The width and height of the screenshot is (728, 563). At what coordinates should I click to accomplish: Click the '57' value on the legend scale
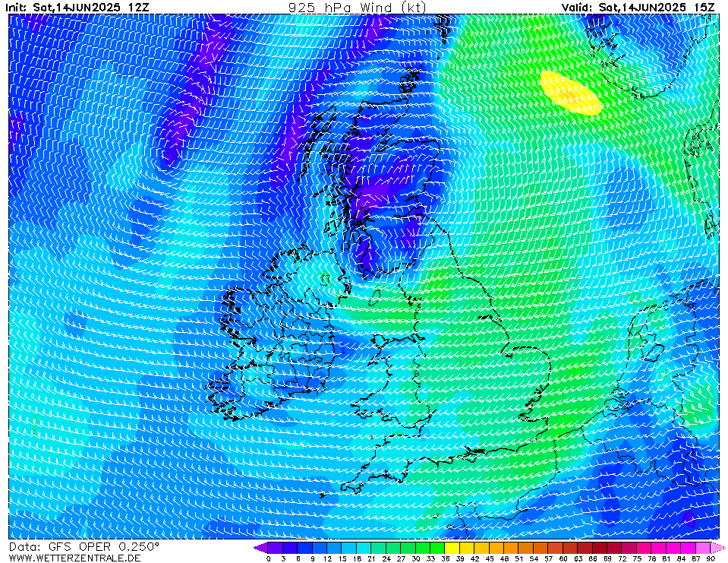[548, 558]
